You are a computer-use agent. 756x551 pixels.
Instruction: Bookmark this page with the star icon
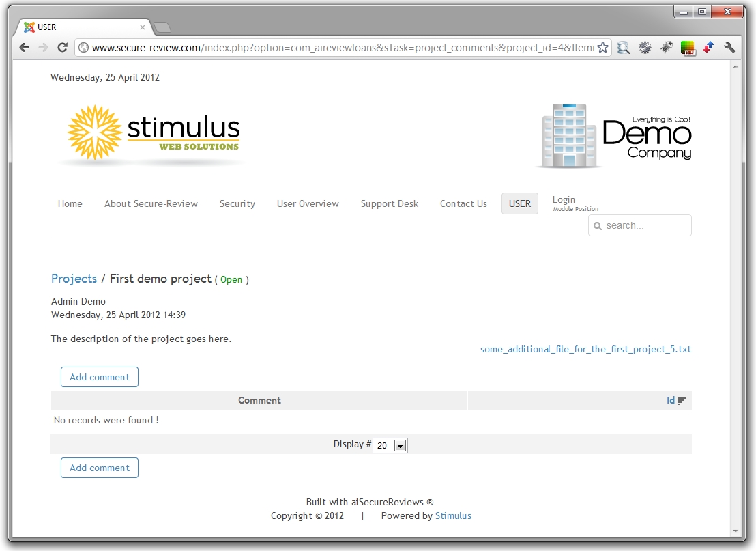click(x=602, y=48)
